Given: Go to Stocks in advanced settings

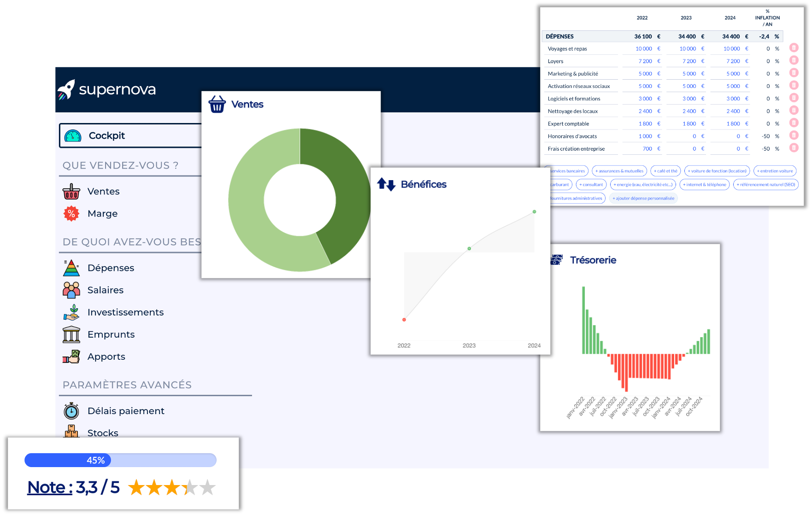Looking at the screenshot, I should coord(103,433).
